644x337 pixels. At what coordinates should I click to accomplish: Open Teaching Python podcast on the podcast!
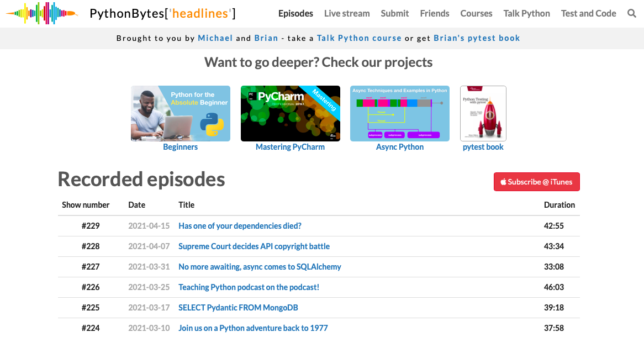[249, 287]
